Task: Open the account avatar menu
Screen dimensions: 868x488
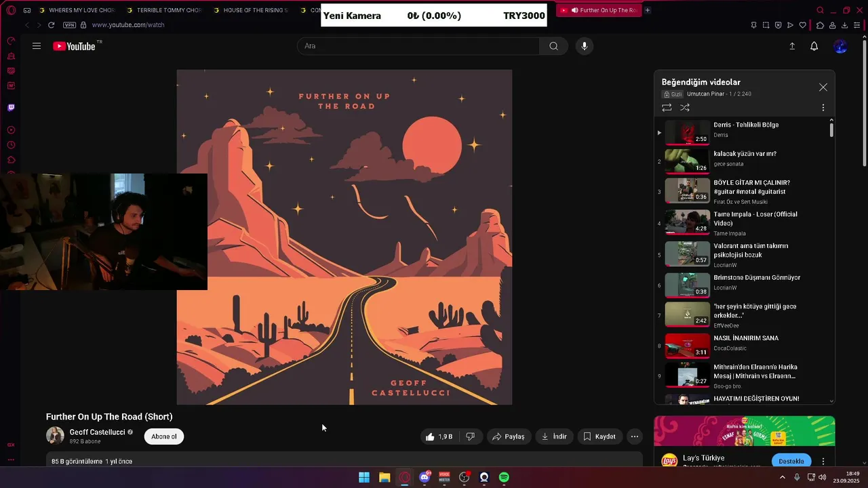Action: (840, 46)
